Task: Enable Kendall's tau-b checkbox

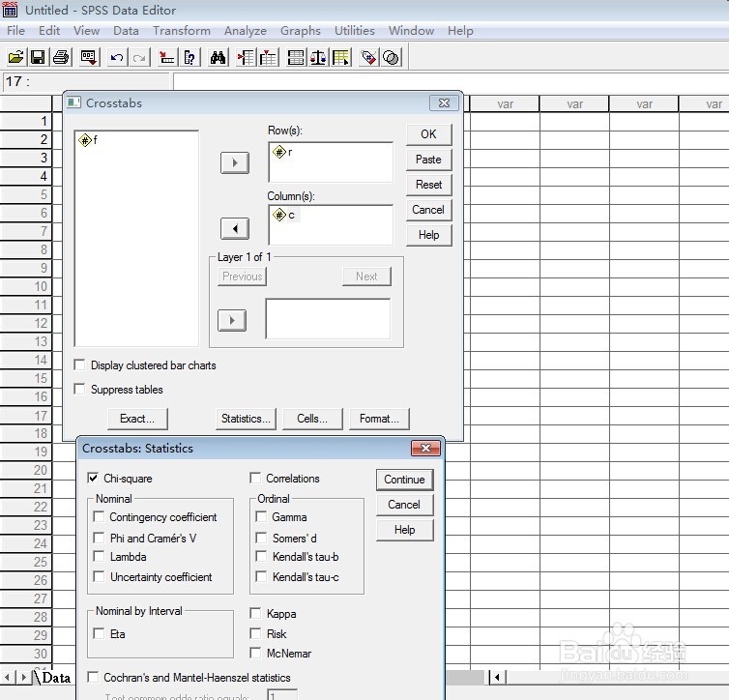Action: [x=261, y=556]
